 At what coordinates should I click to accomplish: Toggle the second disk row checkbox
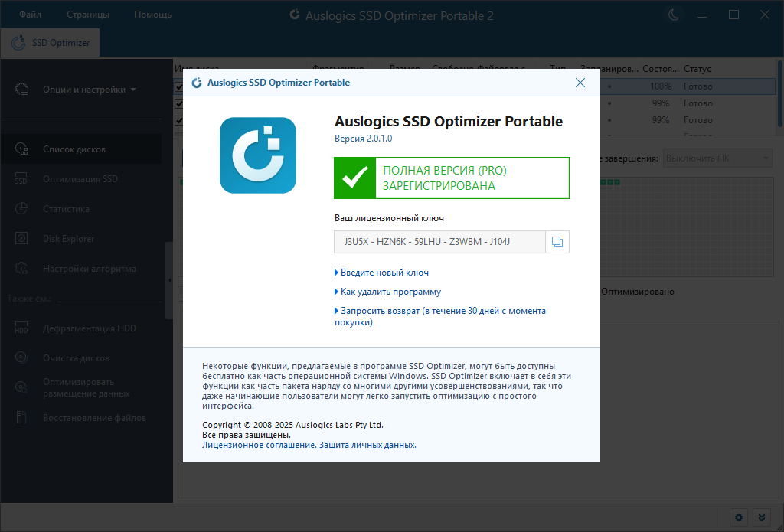(178, 103)
